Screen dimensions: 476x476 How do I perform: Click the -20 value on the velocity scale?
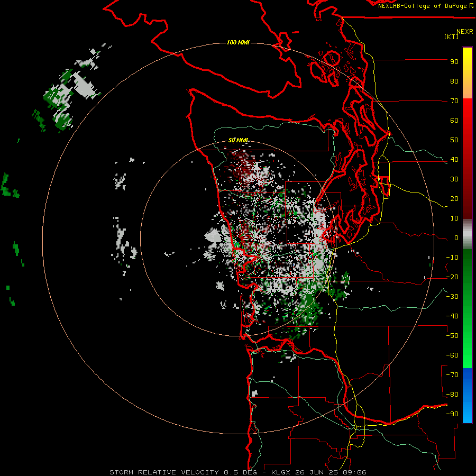tap(452, 277)
